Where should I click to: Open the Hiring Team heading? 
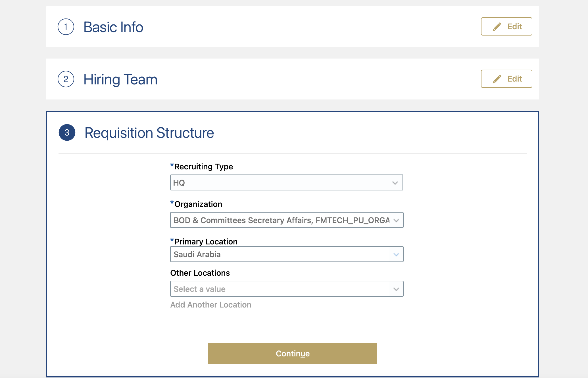point(120,79)
